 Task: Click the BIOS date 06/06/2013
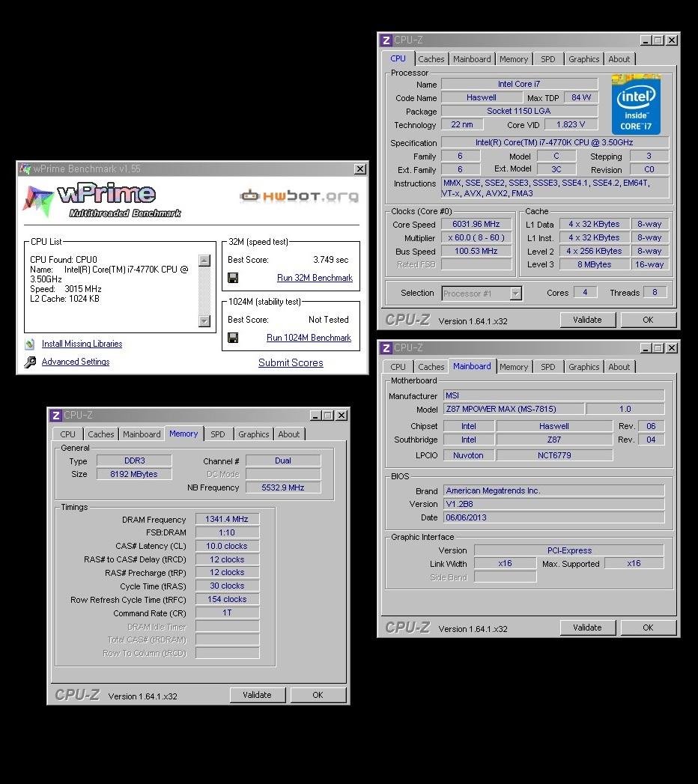[554, 517]
